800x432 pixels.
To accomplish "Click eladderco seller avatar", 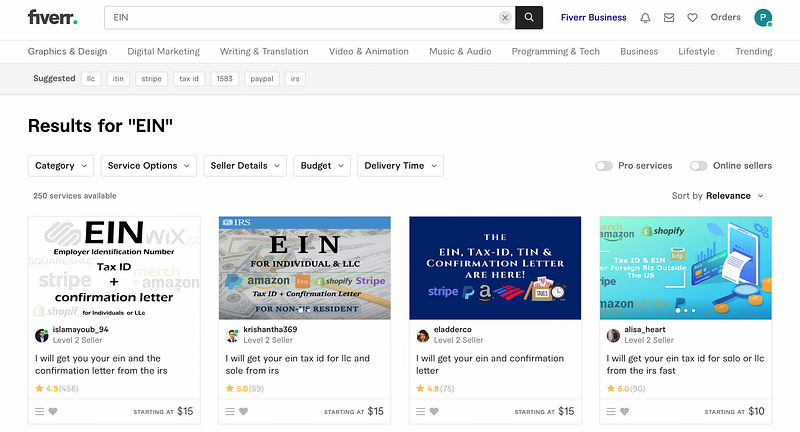I will coord(422,335).
